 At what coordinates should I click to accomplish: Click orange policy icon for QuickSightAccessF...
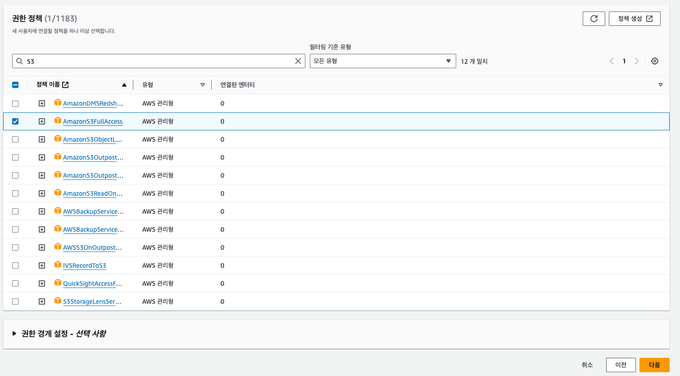tap(57, 283)
